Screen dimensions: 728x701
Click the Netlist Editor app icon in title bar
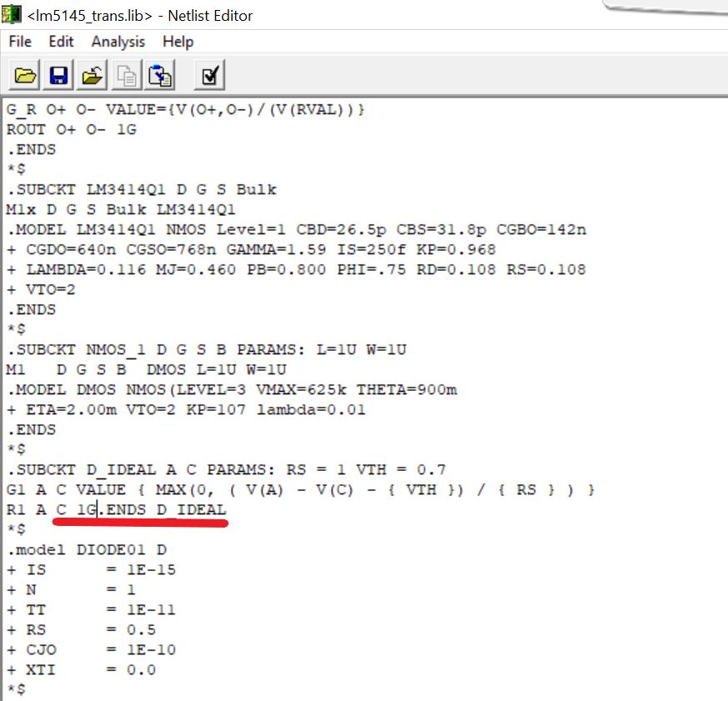click(x=11, y=14)
